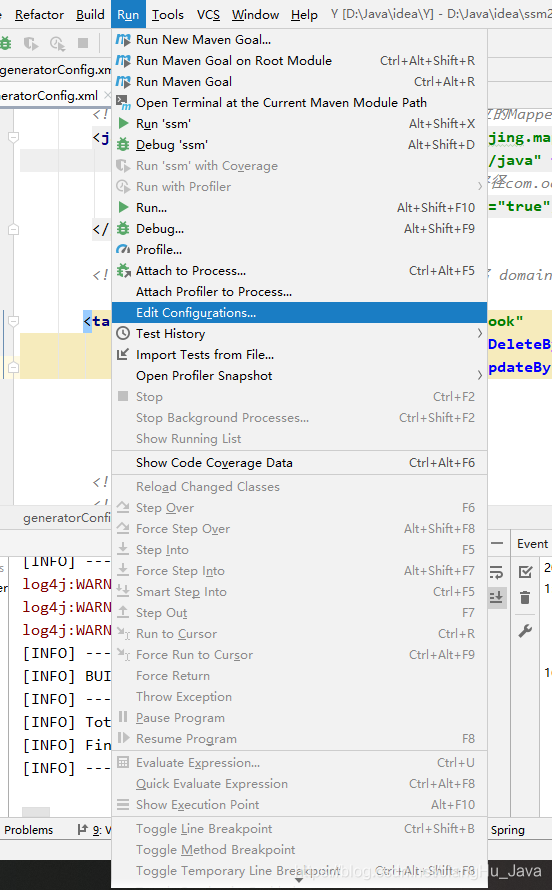
Task: Toggle the soft-wrap icon in console
Action: [x=496, y=572]
